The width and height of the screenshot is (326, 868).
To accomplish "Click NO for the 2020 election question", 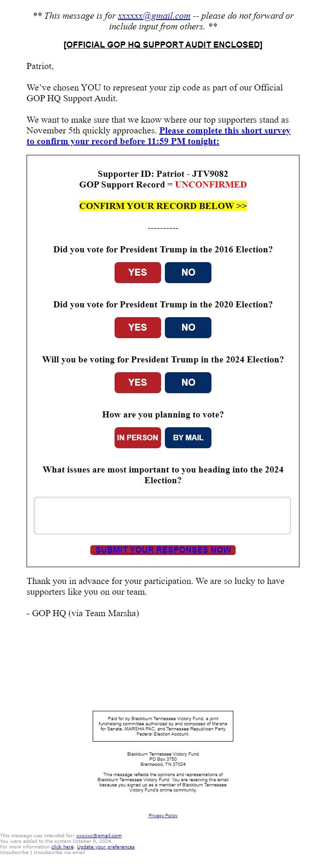I will click(x=188, y=327).
